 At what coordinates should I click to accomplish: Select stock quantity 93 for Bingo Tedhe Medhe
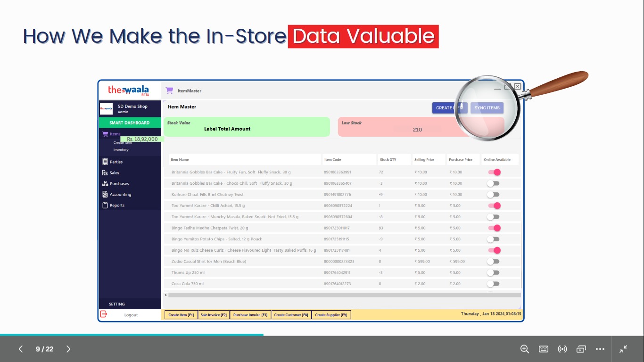(381, 228)
